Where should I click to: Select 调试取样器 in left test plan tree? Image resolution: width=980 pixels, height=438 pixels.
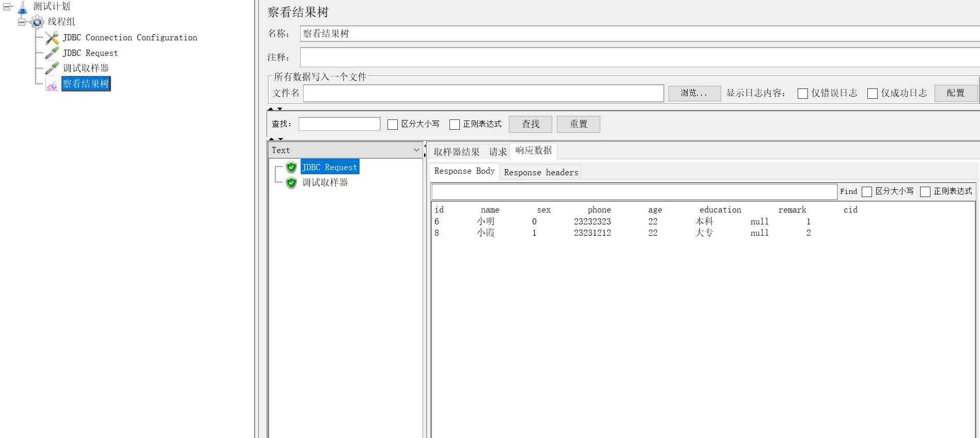86,68
